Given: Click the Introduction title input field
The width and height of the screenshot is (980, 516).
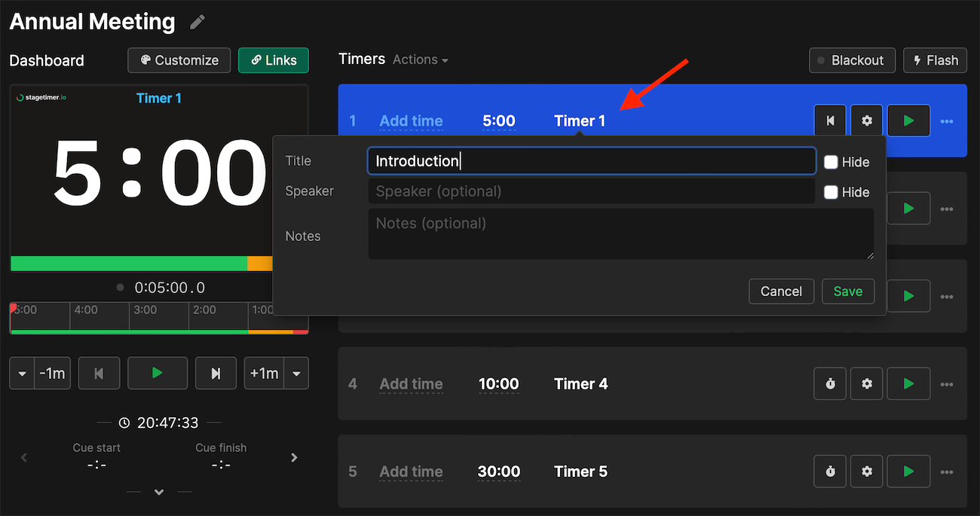Looking at the screenshot, I should point(591,160).
